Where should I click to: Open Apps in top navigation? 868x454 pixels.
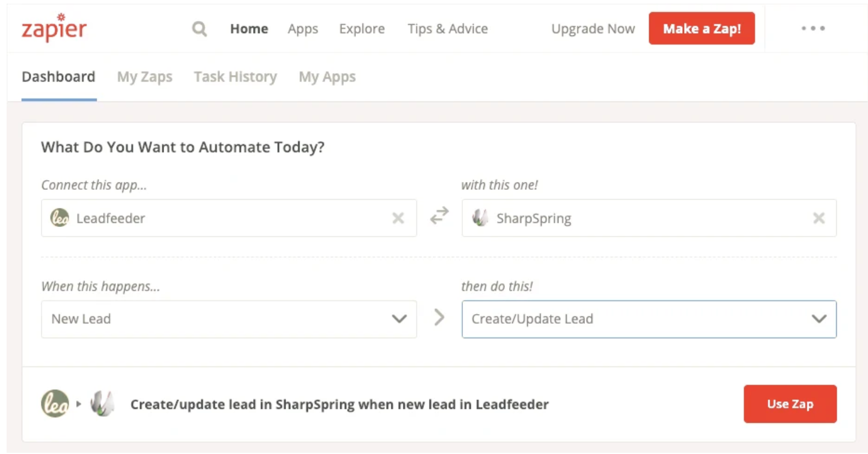[x=303, y=29]
